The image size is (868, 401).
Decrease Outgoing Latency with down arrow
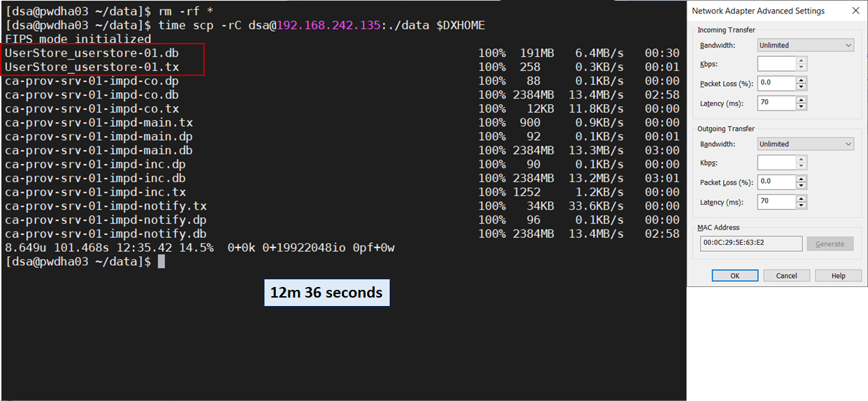(801, 205)
